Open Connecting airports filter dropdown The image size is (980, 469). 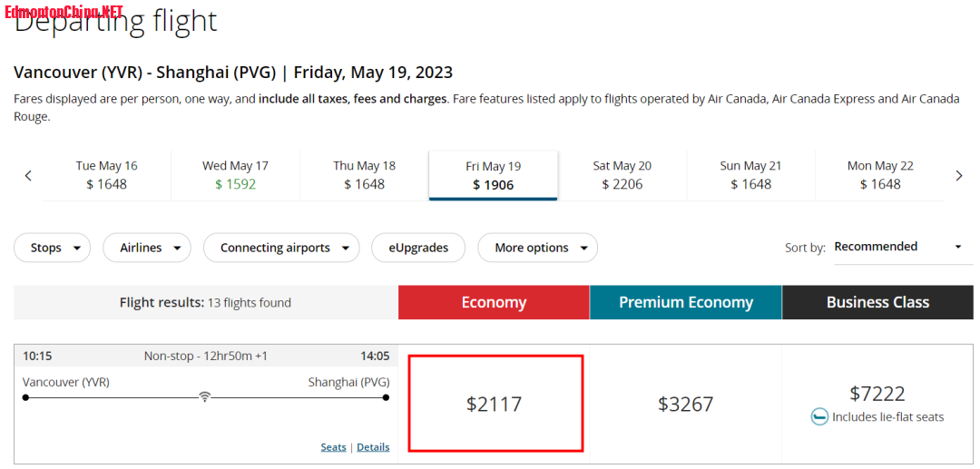[x=281, y=248]
